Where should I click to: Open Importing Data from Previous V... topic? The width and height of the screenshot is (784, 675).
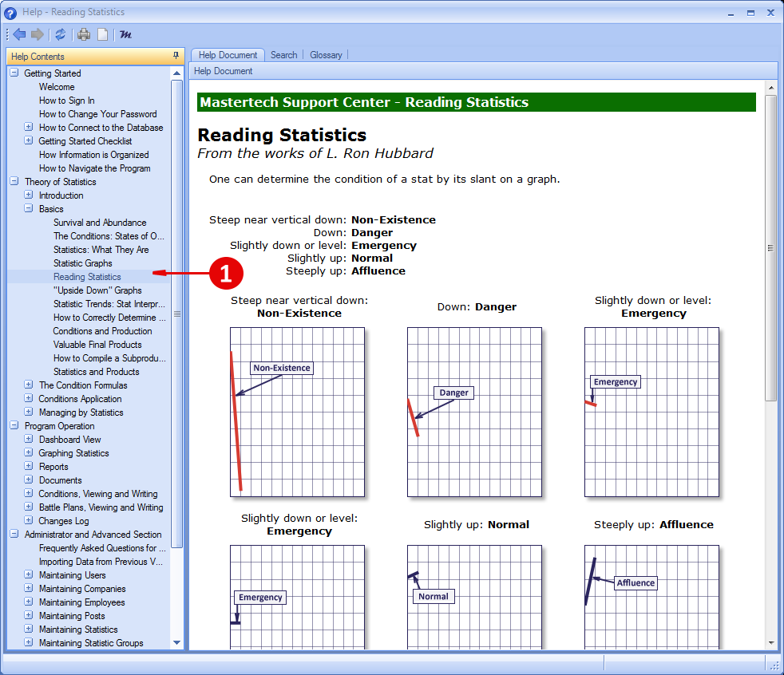tap(101, 561)
